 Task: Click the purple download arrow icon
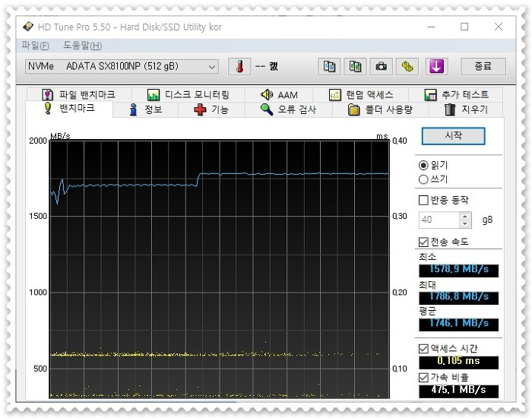[436, 67]
